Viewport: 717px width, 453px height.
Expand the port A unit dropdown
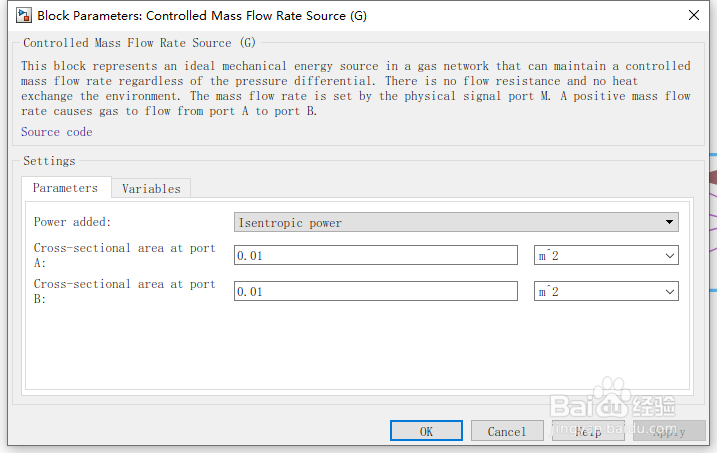(606, 256)
